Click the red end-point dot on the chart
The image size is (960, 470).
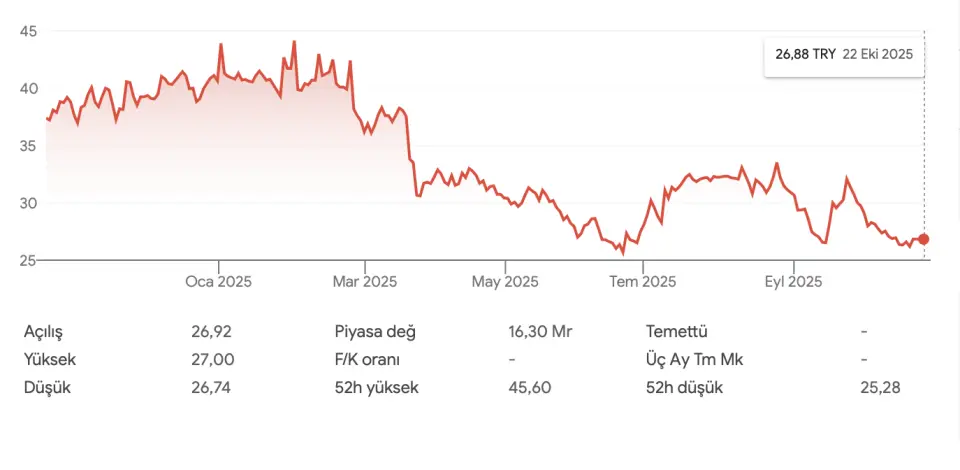(923, 239)
